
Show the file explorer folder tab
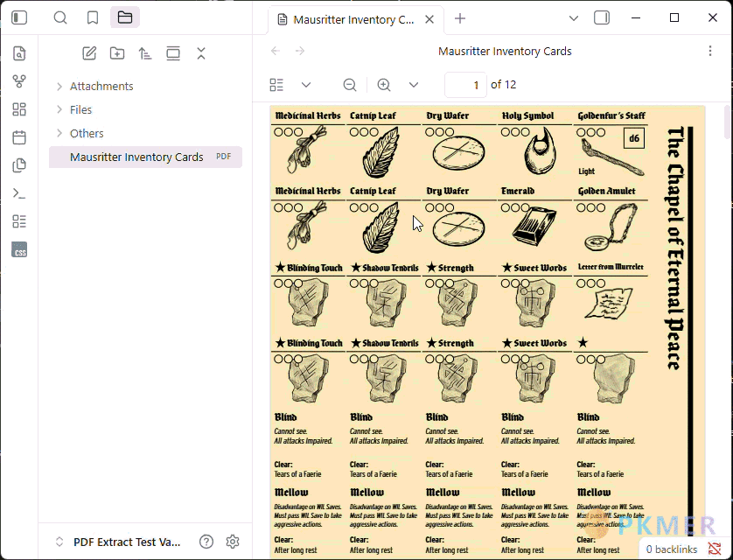(125, 17)
